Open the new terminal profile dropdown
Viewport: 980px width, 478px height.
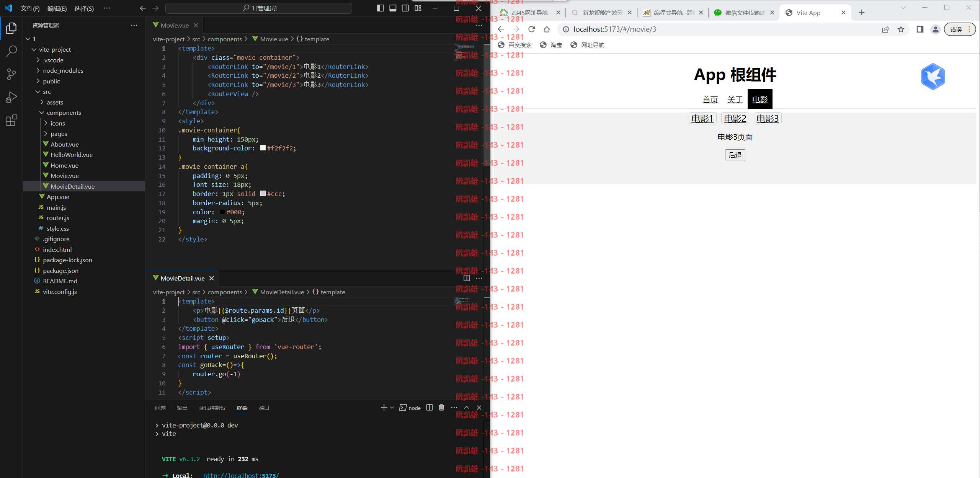pos(392,408)
